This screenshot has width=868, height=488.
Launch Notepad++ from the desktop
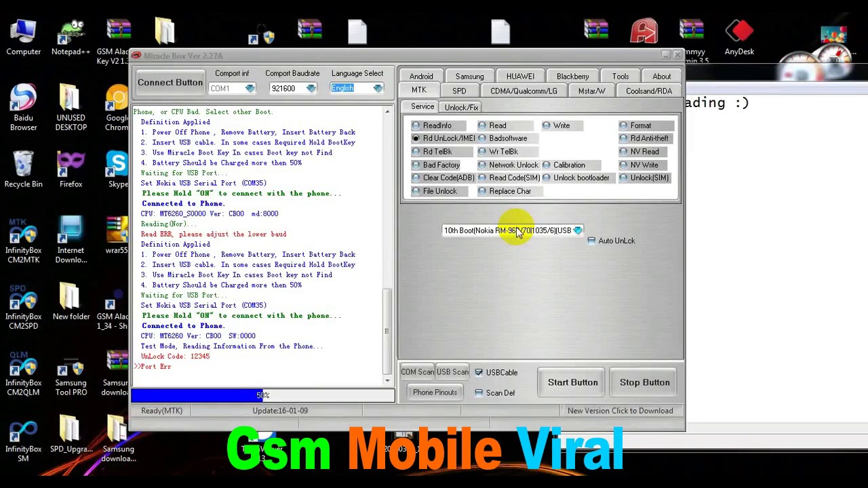coord(71,37)
